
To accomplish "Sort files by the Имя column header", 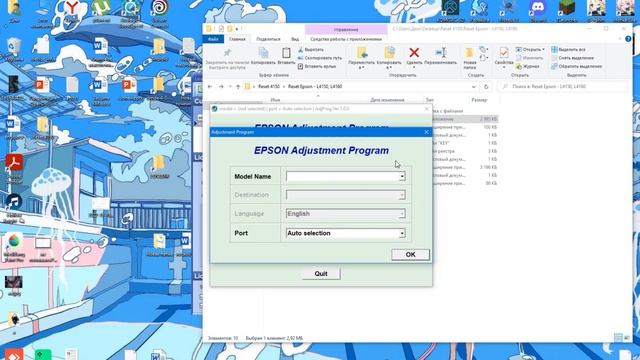I will click(x=276, y=100).
